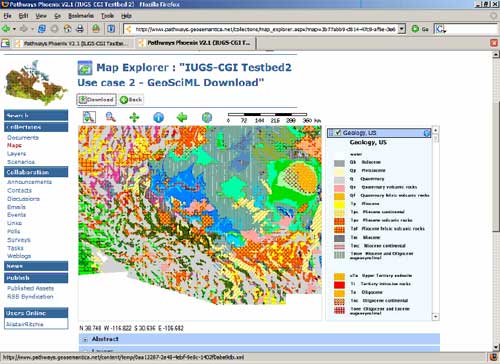The image size is (500, 364).
Task: Click red Tertiary intrusive rocks swatch
Action: click(x=339, y=285)
